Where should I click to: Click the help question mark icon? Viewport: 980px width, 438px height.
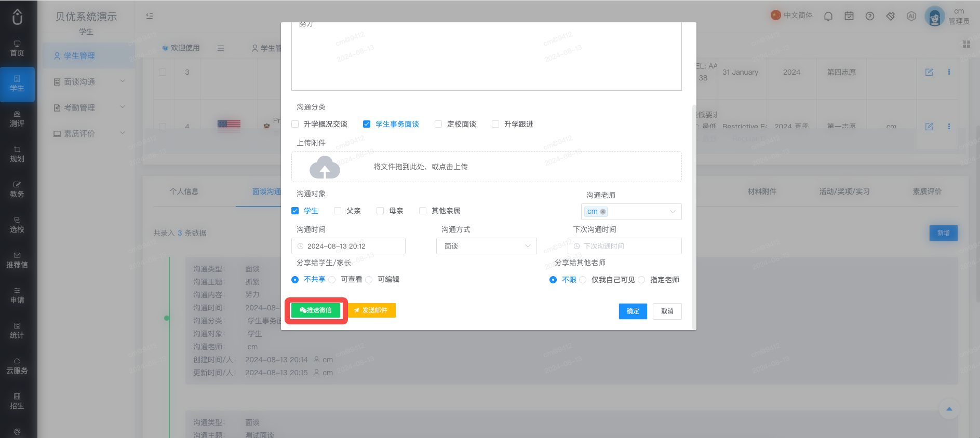(x=870, y=16)
